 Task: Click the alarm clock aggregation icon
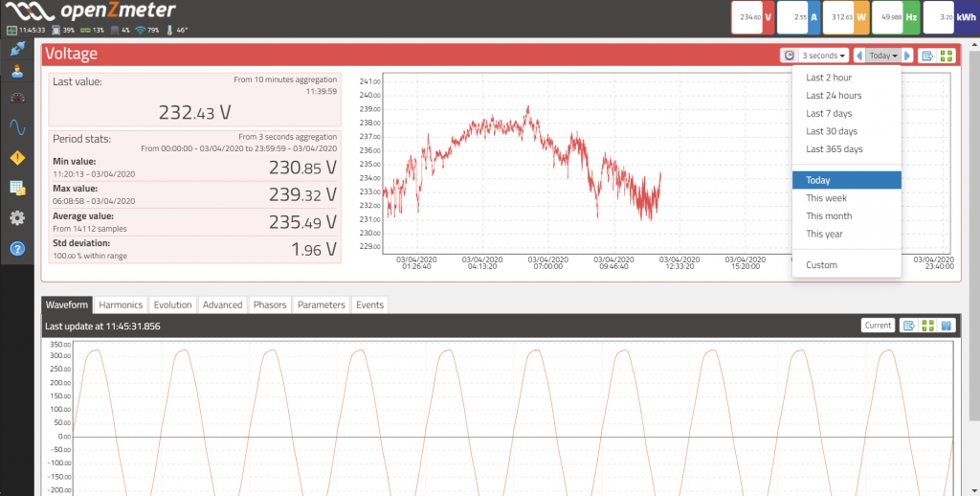point(789,56)
